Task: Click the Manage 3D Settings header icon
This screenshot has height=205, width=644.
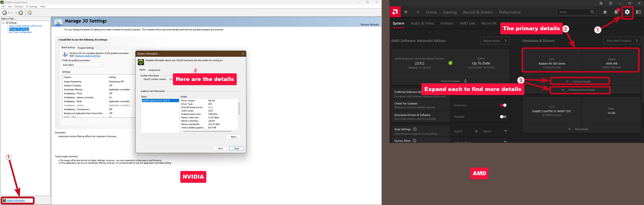Action: point(58,22)
